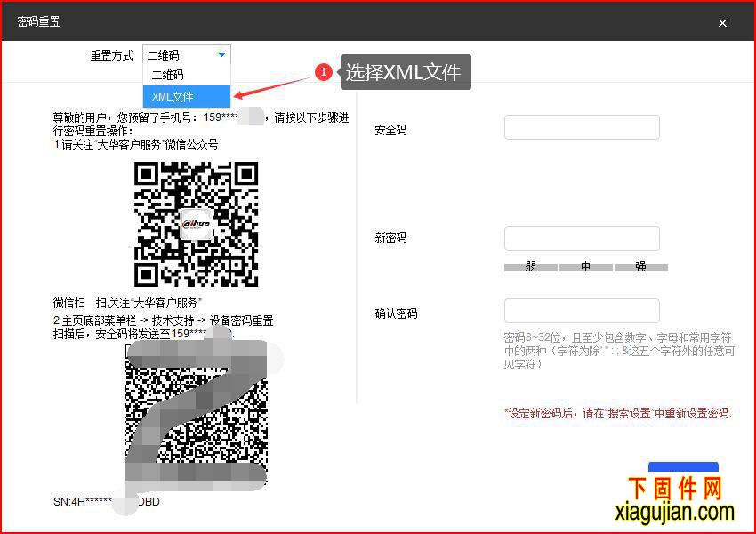Close the 密码重置 dialog
The width and height of the screenshot is (756, 534).
pyautogui.click(x=722, y=22)
